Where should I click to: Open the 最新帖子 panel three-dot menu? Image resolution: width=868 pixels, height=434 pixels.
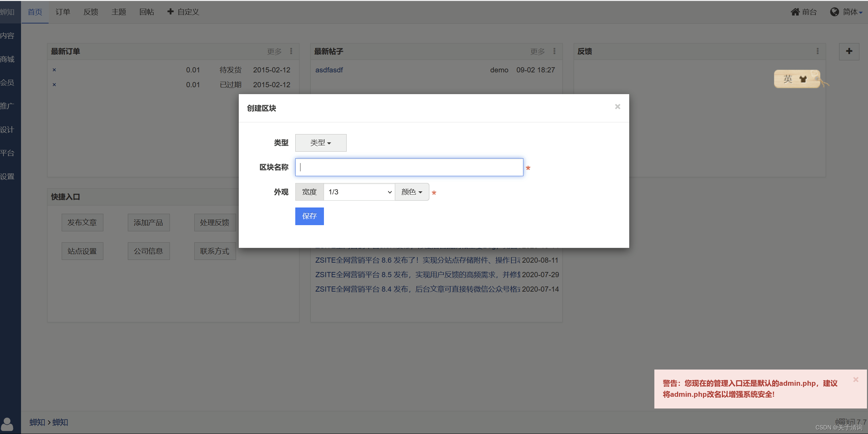[554, 51]
